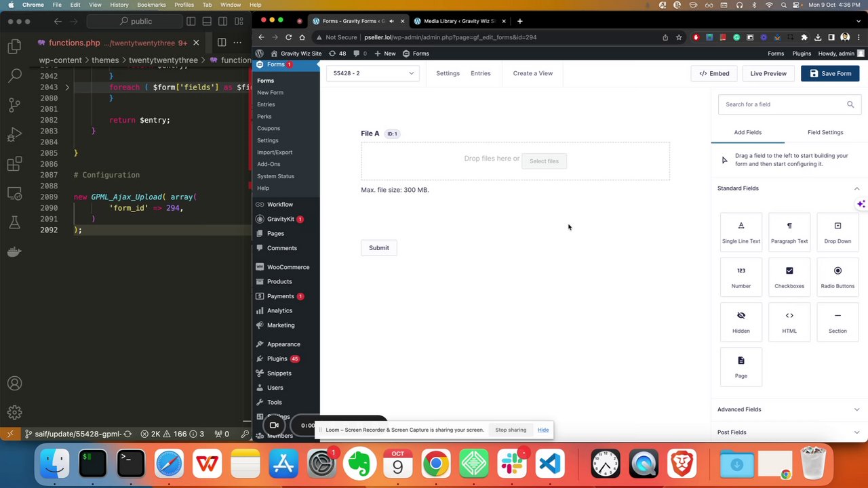Open a new Chrome tab
The image size is (868, 488).
[x=520, y=21]
